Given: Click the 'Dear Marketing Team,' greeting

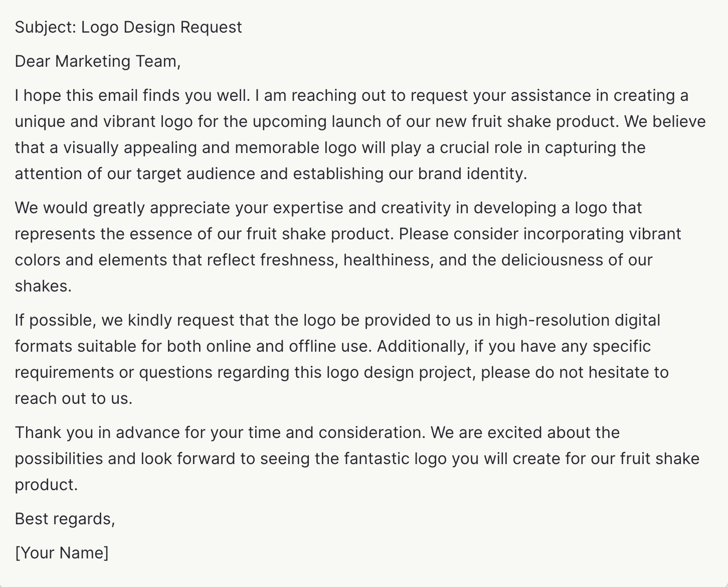Looking at the screenshot, I should [98, 61].
